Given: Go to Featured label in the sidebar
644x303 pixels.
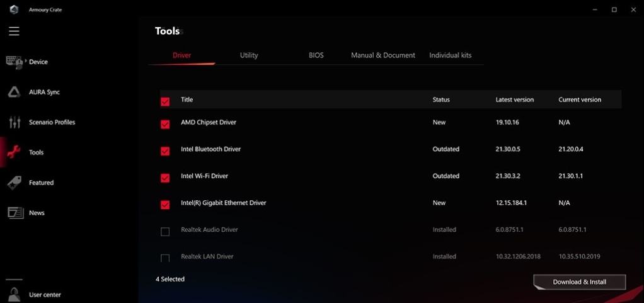Looking at the screenshot, I should (42, 183).
